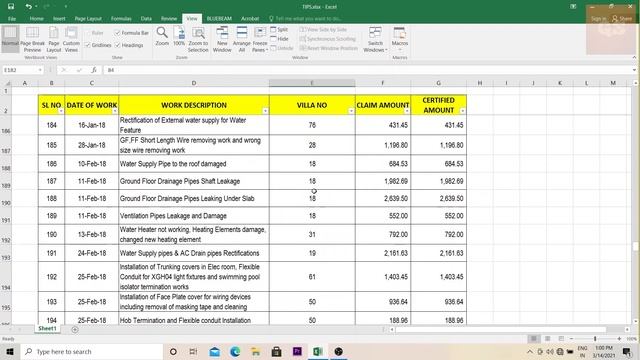Click the Windows taskbar search box
Viewport: 640px width, 360px height.
pos(92,351)
